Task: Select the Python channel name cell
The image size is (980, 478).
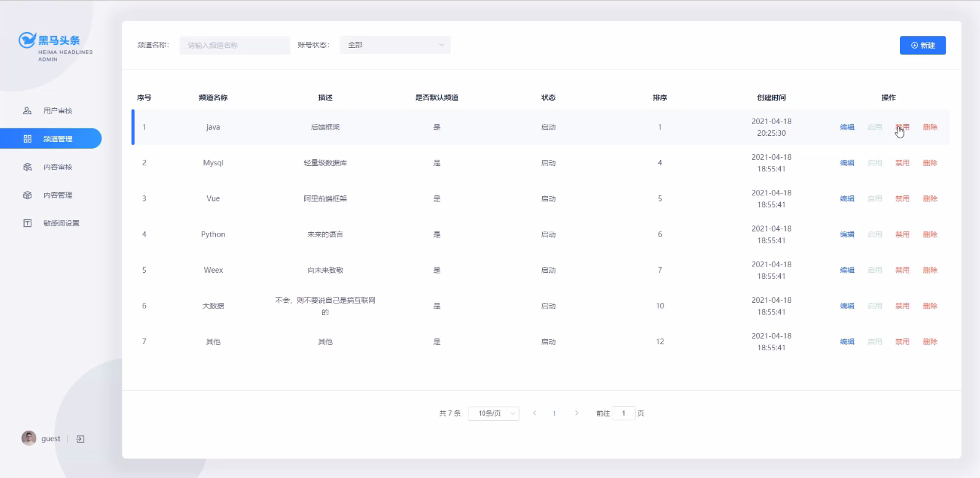Action: click(213, 234)
